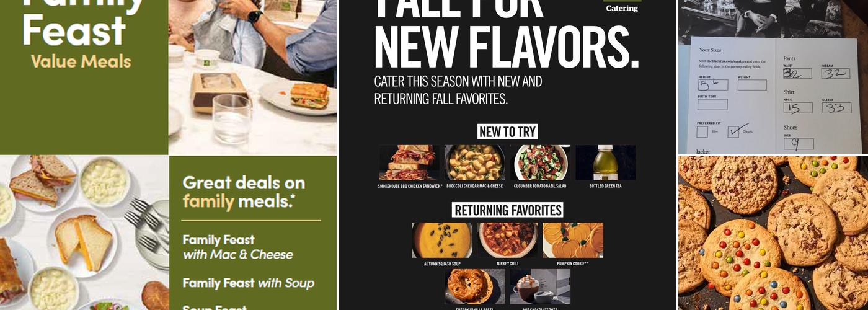868x310 pixels.
Task: Click the Bottled Green Tea image
Action: pos(605,162)
